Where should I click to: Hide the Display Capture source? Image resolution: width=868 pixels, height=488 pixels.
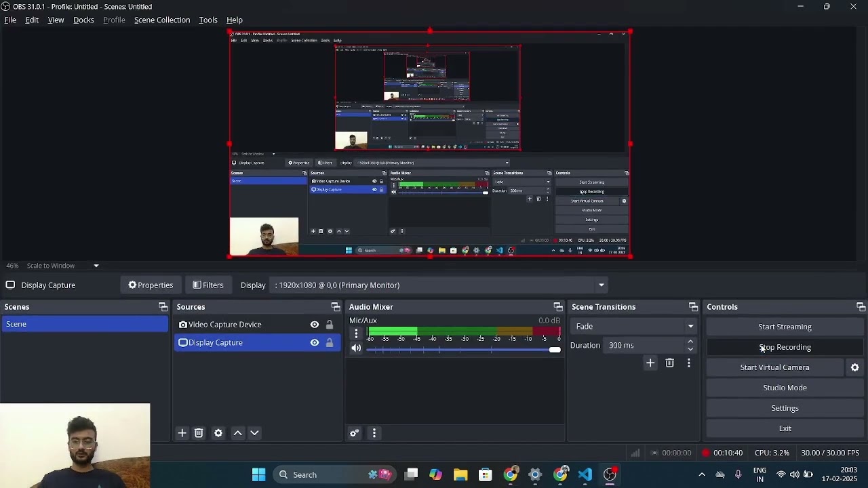point(315,343)
